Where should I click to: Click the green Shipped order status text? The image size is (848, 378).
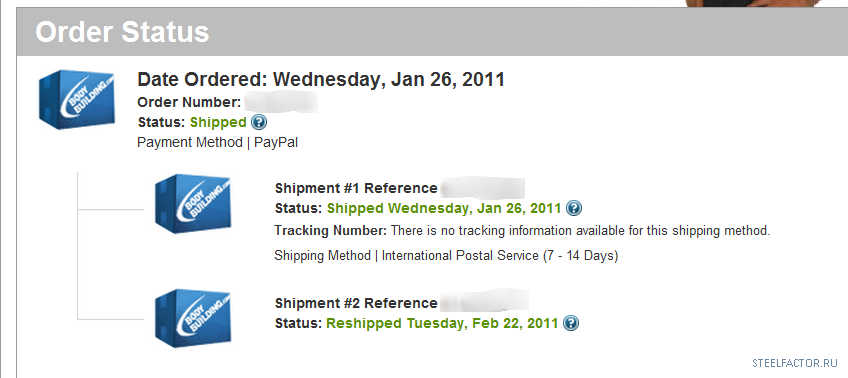point(218,122)
